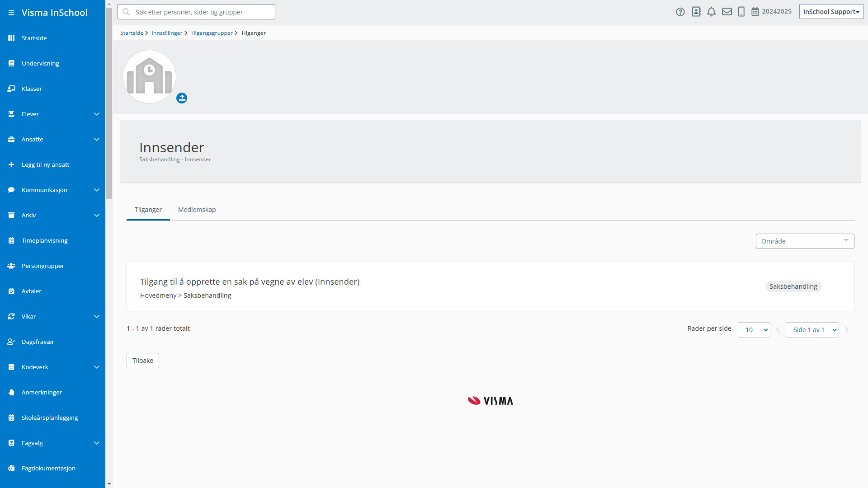Select the Tilganger tab
The height and width of the screenshot is (488, 868).
148,210
